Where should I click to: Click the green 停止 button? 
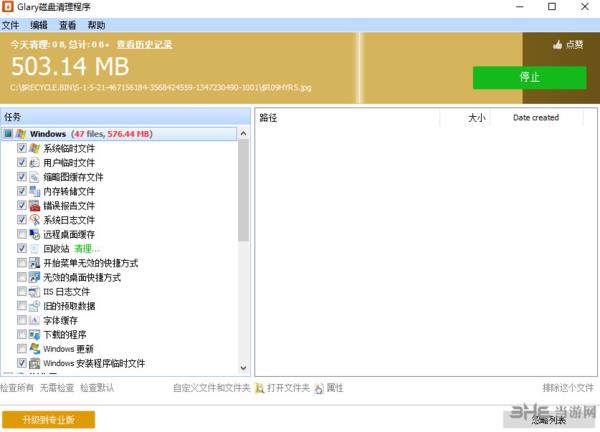coord(530,78)
